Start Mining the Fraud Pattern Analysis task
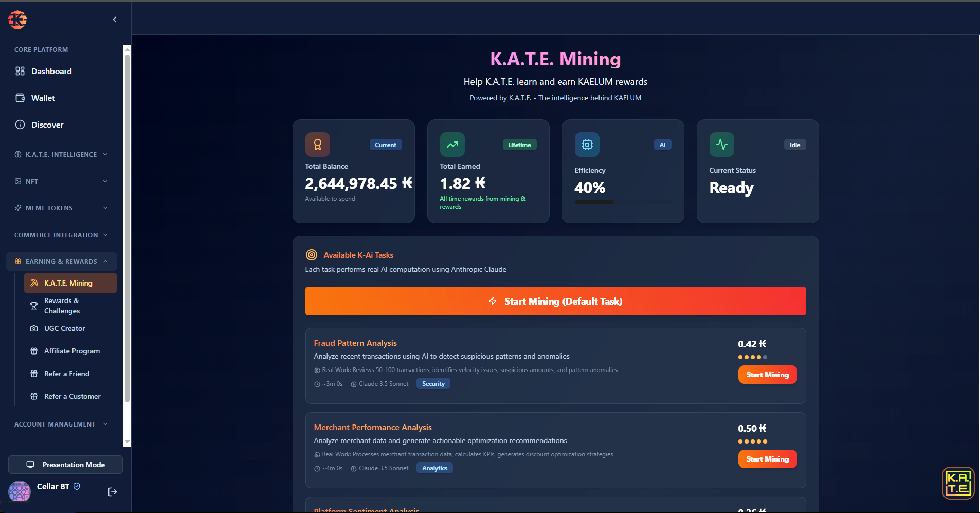This screenshot has width=980, height=513. click(768, 375)
